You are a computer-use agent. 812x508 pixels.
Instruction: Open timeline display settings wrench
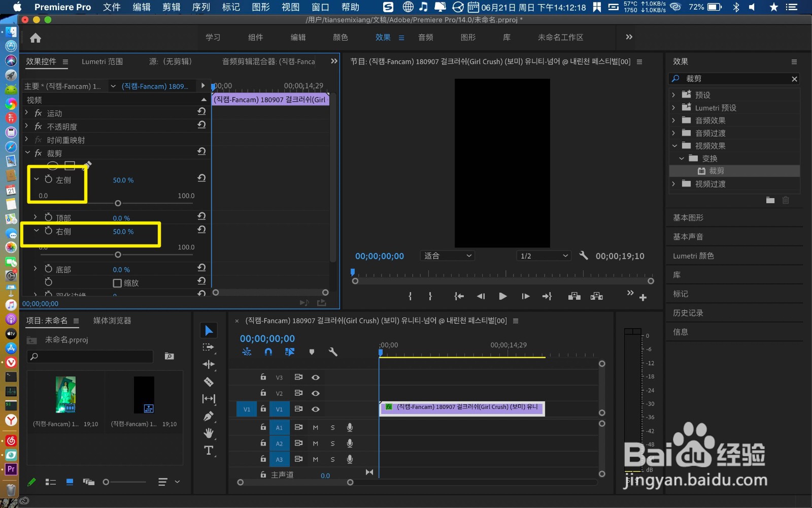click(x=333, y=352)
